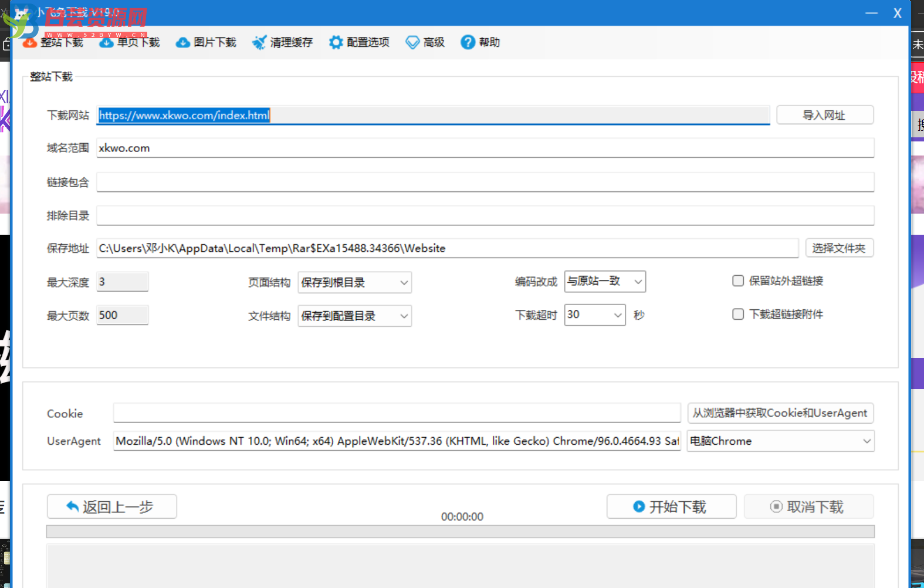The height and width of the screenshot is (588, 924).
Task: Click the 00:00:00 elapsed timer text
Action: [462, 517]
